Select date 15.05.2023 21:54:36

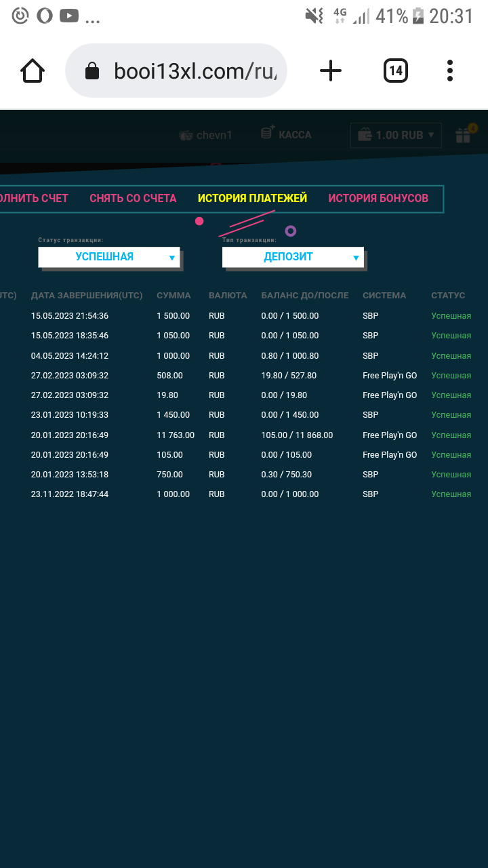pos(70,316)
